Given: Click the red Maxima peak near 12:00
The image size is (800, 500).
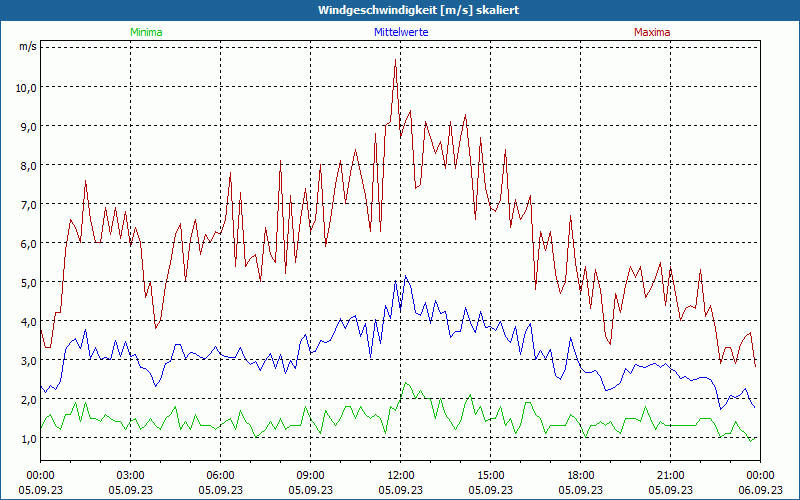Looking at the screenshot, I should pos(395,60).
